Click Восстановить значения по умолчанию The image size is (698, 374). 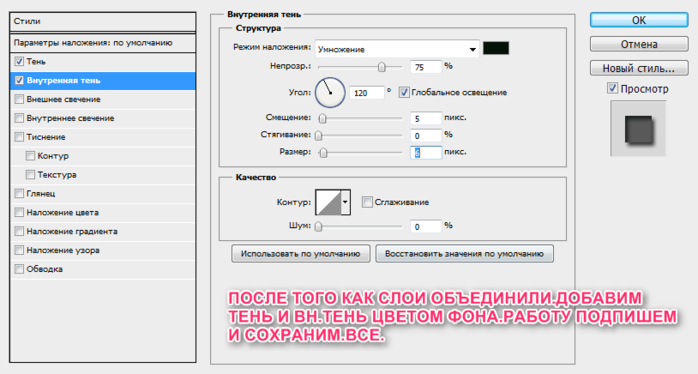click(464, 254)
